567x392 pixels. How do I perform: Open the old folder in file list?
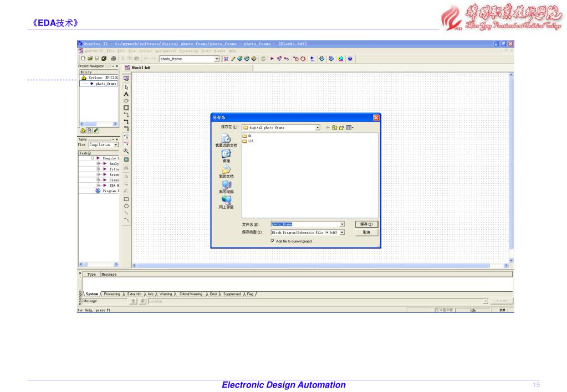pos(248,141)
